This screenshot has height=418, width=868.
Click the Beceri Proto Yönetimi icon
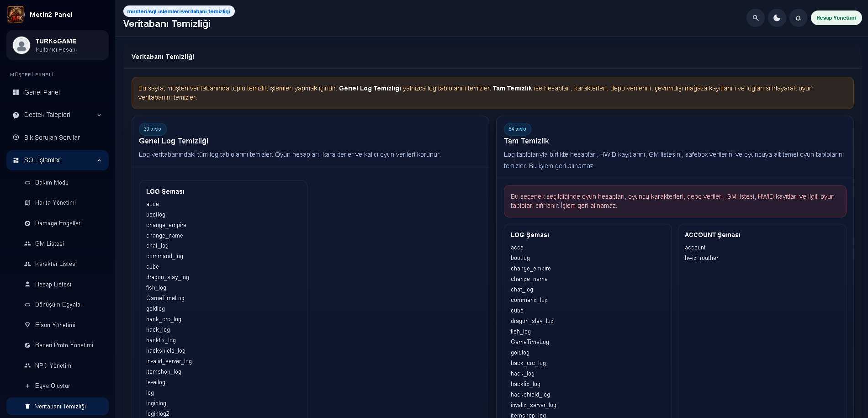tap(27, 345)
